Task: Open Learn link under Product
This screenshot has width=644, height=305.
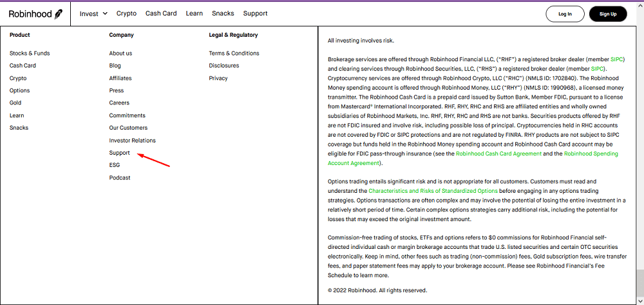Action: [x=17, y=115]
